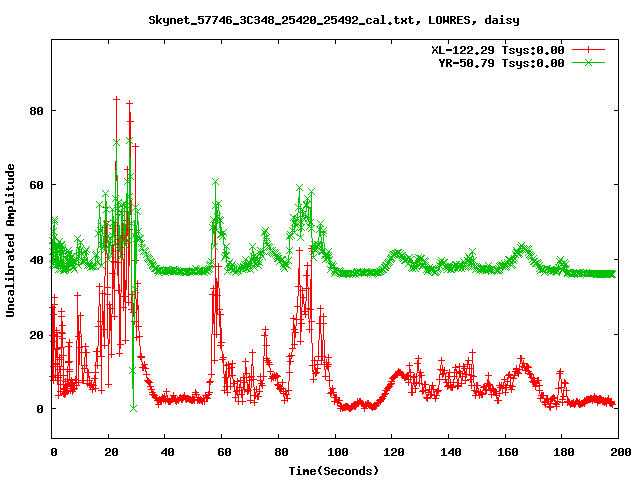The width and height of the screenshot is (640, 480).
Task: Click y-axis tick label 0
Action: pyautogui.click(x=40, y=409)
